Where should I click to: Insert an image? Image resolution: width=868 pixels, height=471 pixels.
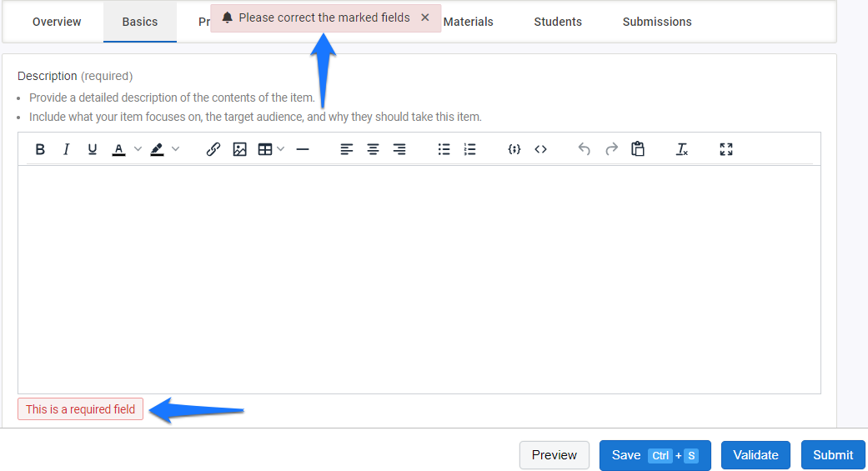point(239,149)
